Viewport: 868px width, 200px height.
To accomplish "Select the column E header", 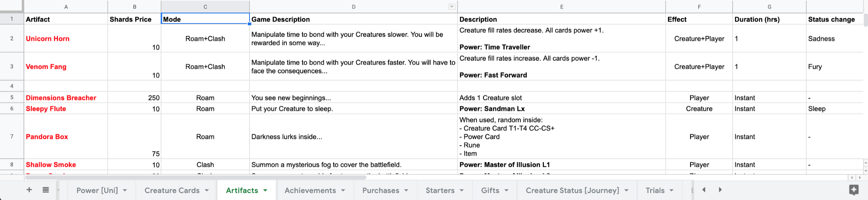I will (561, 7).
